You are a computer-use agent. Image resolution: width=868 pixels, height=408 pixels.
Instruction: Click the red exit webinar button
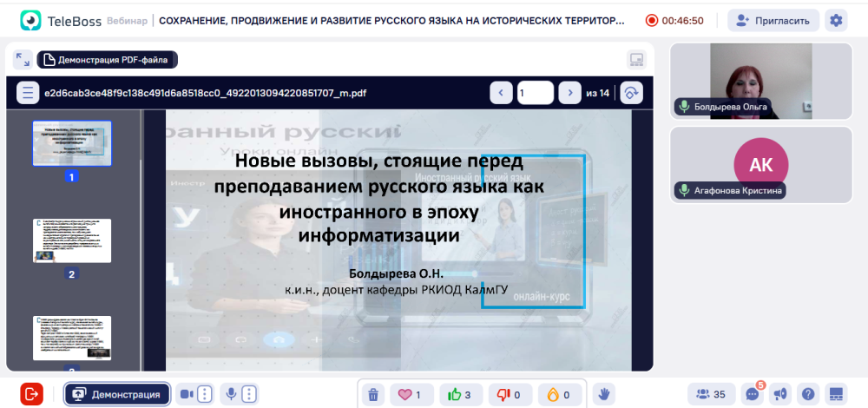click(31, 394)
